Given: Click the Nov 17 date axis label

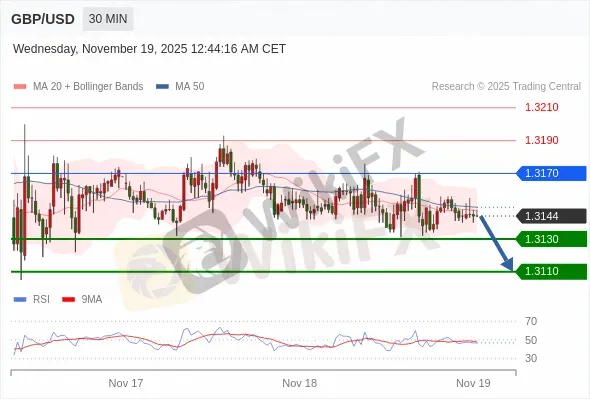Looking at the screenshot, I should click(x=126, y=383).
